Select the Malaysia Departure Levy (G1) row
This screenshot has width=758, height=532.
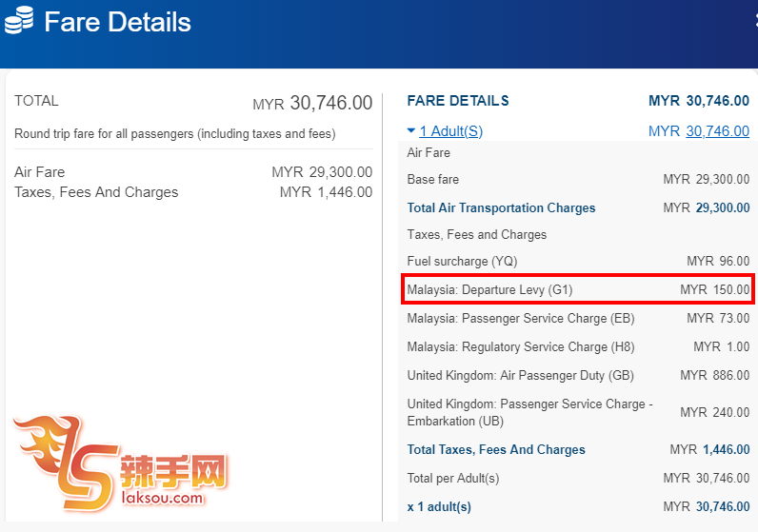click(578, 289)
